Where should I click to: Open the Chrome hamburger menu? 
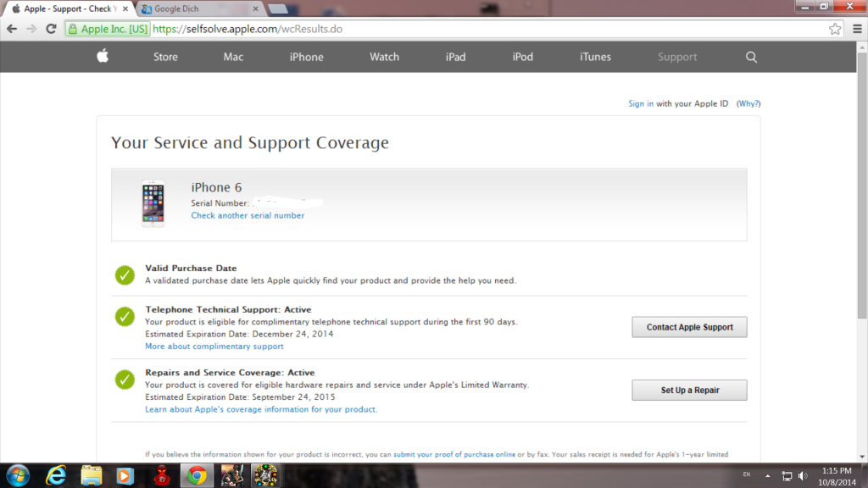tap(856, 29)
